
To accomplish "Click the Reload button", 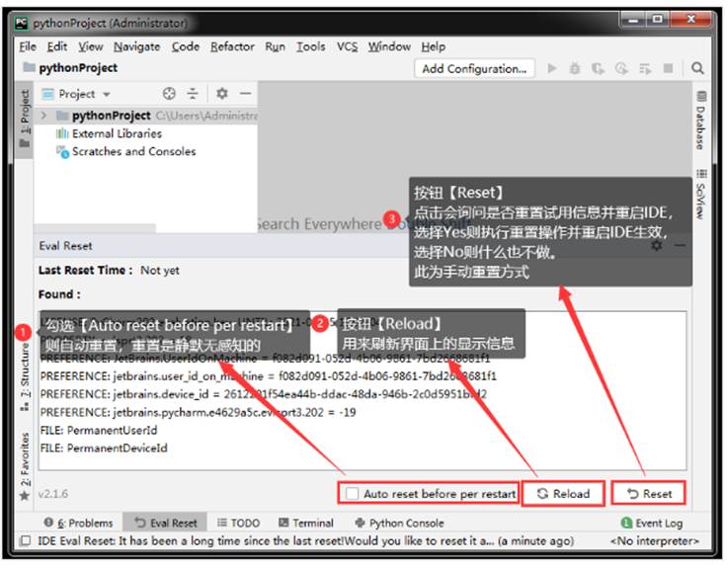I will point(563,494).
